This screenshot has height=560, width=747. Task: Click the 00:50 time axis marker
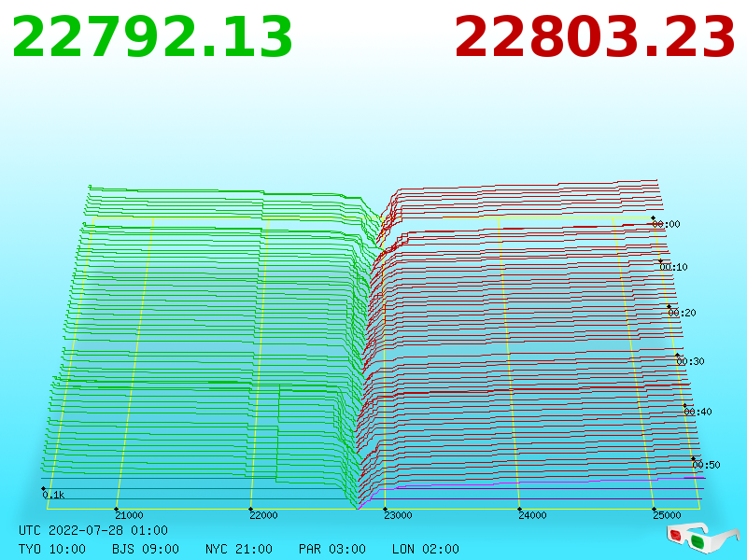706,465
